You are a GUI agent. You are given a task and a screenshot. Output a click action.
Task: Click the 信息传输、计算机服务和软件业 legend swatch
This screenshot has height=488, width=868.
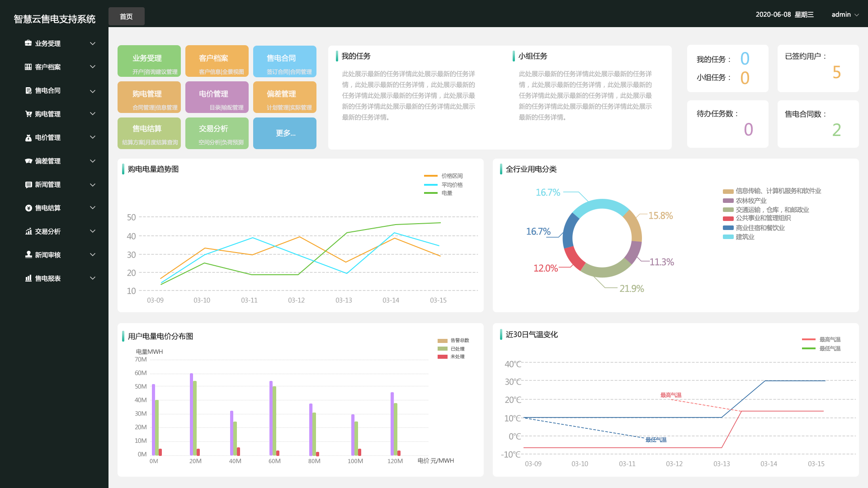(728, 191)
